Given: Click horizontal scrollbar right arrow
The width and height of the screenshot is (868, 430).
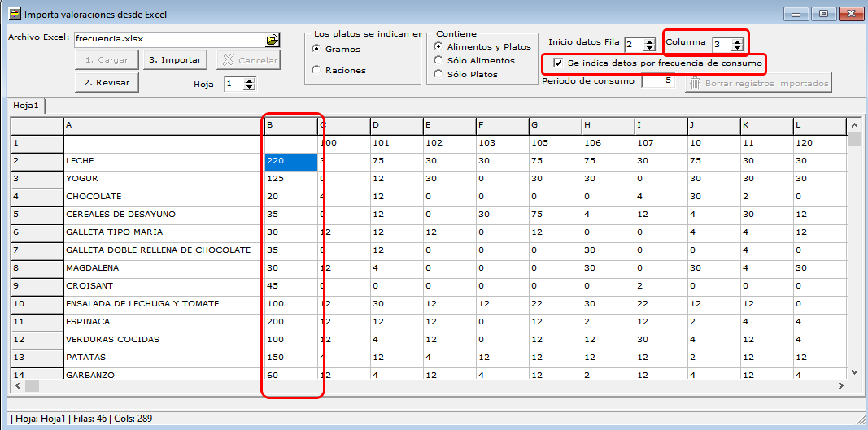Looking at the screenshot, I should pos(840,385).
